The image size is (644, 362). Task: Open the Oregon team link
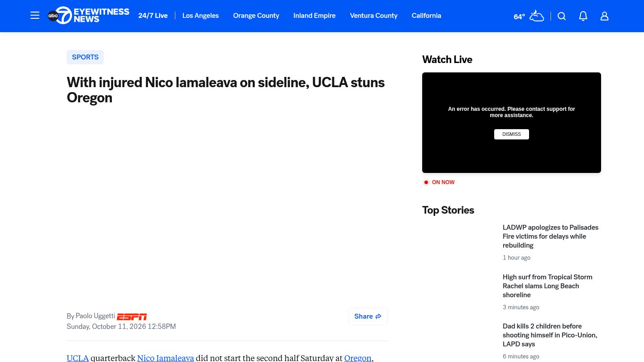(x=358, y=358)
